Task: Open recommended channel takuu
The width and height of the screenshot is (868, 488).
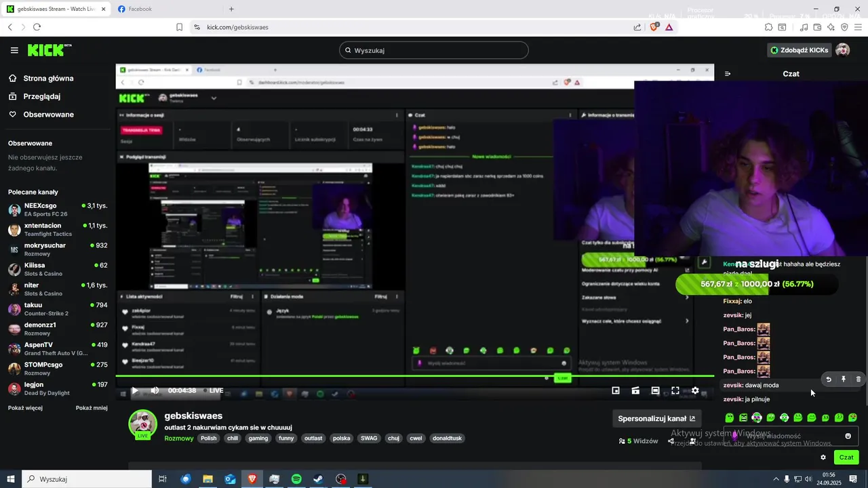Action: coord(58,309)
